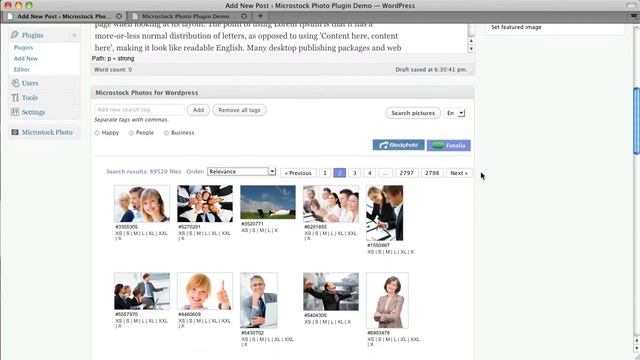Select the green field landscape thumbnail
The width and height of the screenshot is (640, 360).
[x=268, y=202]
